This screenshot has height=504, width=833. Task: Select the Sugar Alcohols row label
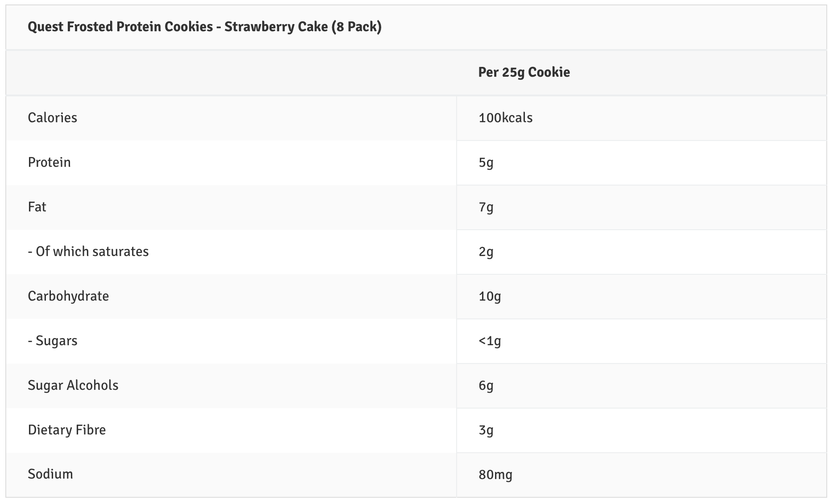(73, 385)
